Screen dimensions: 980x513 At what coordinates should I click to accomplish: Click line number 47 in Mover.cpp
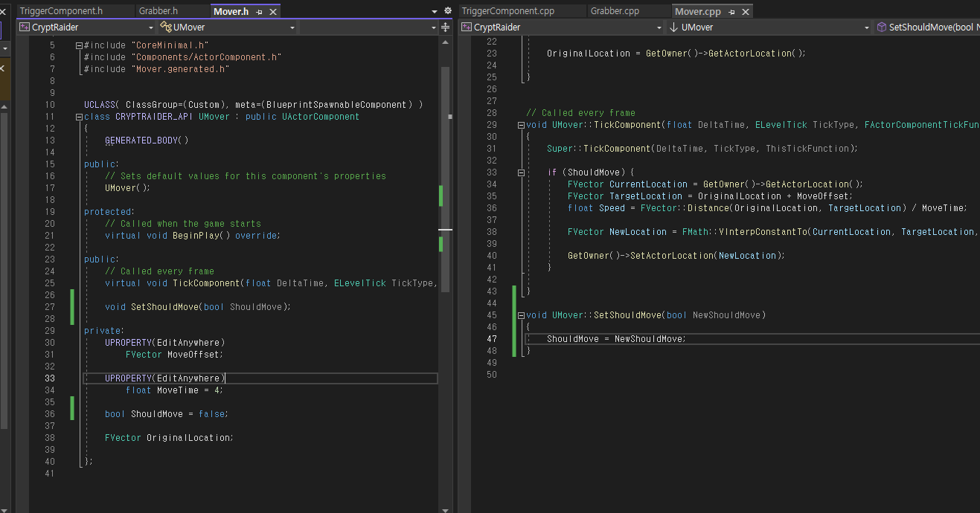[491, 339]
